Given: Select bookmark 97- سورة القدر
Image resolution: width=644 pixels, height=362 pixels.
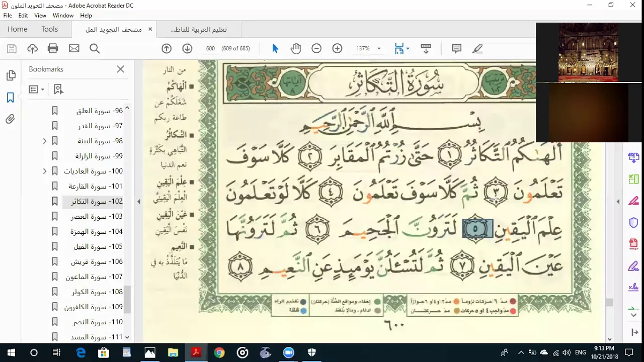Looking at the screenshot, I should (100, 126).
